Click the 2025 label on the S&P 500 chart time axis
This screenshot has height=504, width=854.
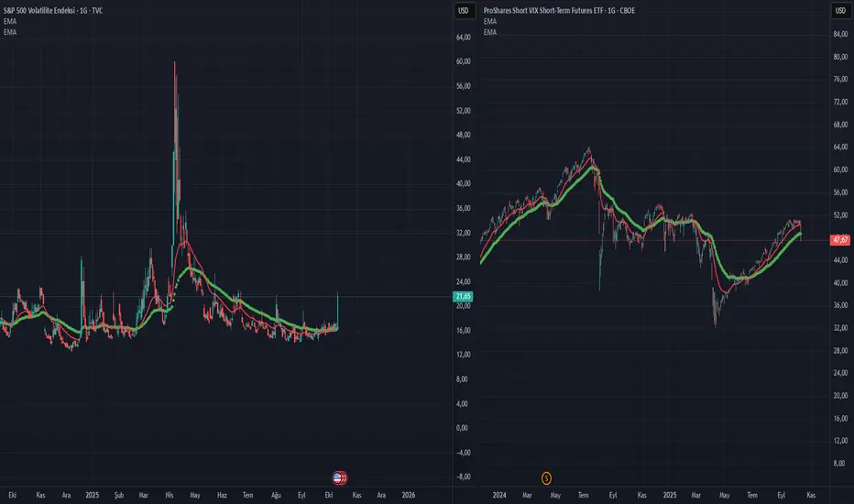(x=92, y=495)
